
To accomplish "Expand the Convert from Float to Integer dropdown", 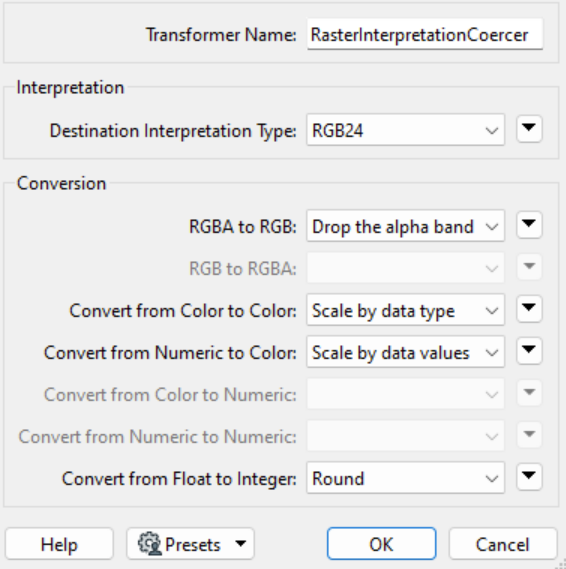I will click(x=405, y=478).
